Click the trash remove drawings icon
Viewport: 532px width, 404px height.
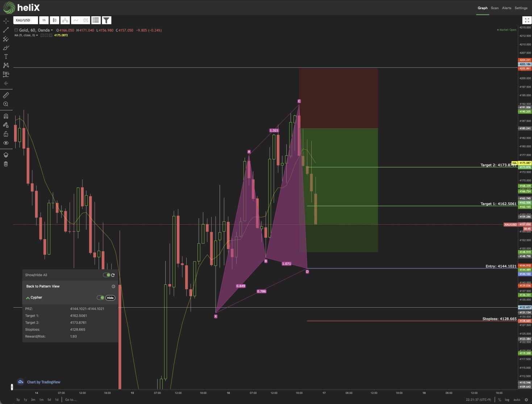click(x=6, y=164)
